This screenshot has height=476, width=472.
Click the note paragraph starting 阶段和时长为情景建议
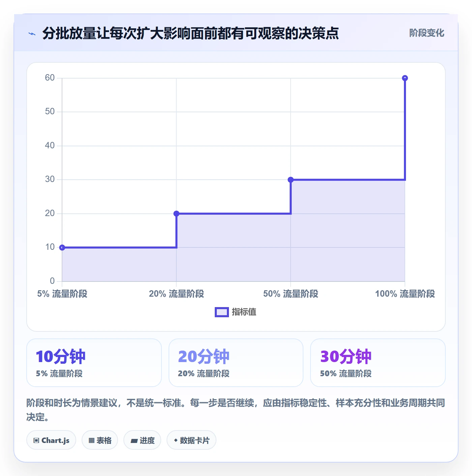pyautogui.click(x=236, y=410)
